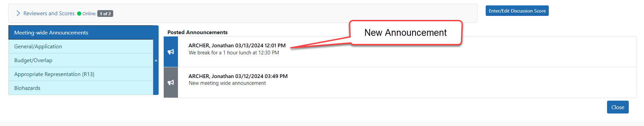The height and width of the screenshot is (126, 644).
Task: Switch to the Budget/Overlap tab
Action: coord(81,60)
